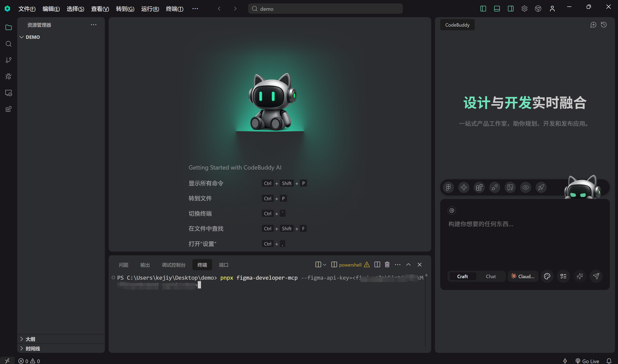Open the Source Control branch icon
This screenshot has width=618, height=364.
9,60
